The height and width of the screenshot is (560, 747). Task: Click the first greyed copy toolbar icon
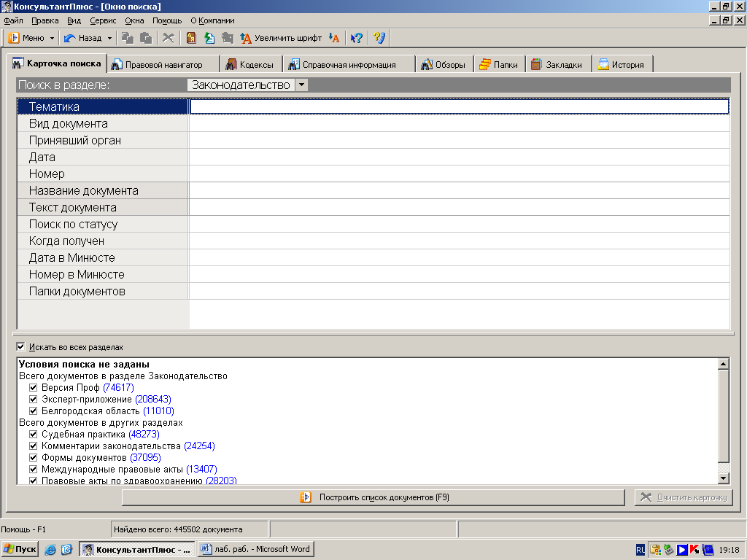coord(128,38)
